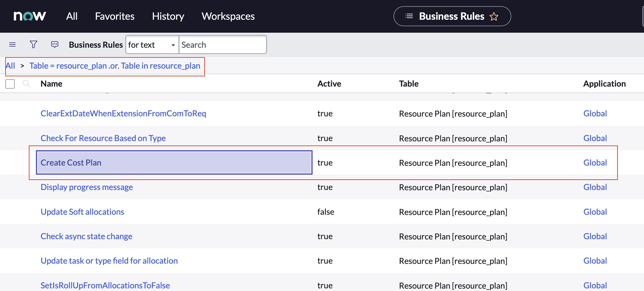
Task: Open the Favorites menu
Action: [x=115, y=16]
